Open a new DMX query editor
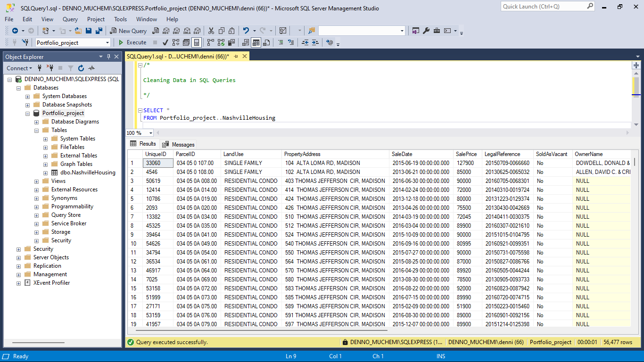Image resolution: width=644 pixels, height=362 pixels. [176, 31]
